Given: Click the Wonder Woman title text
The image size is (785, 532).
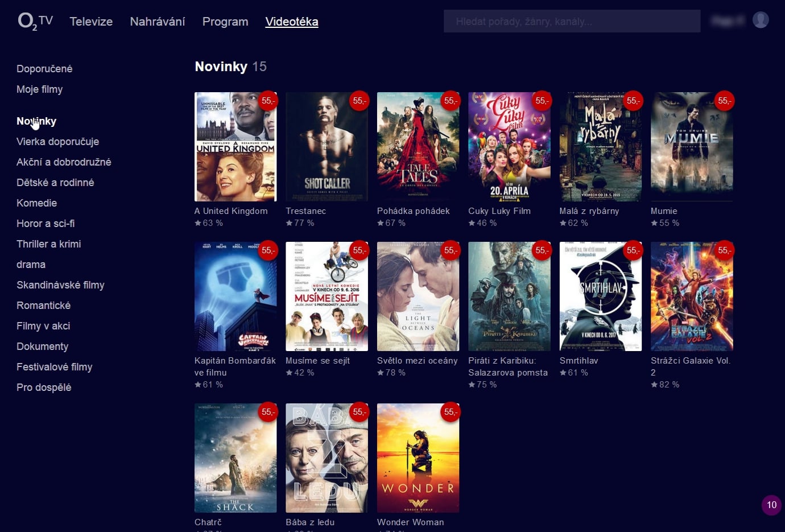Looking at the screenshot, I should 411,522.
